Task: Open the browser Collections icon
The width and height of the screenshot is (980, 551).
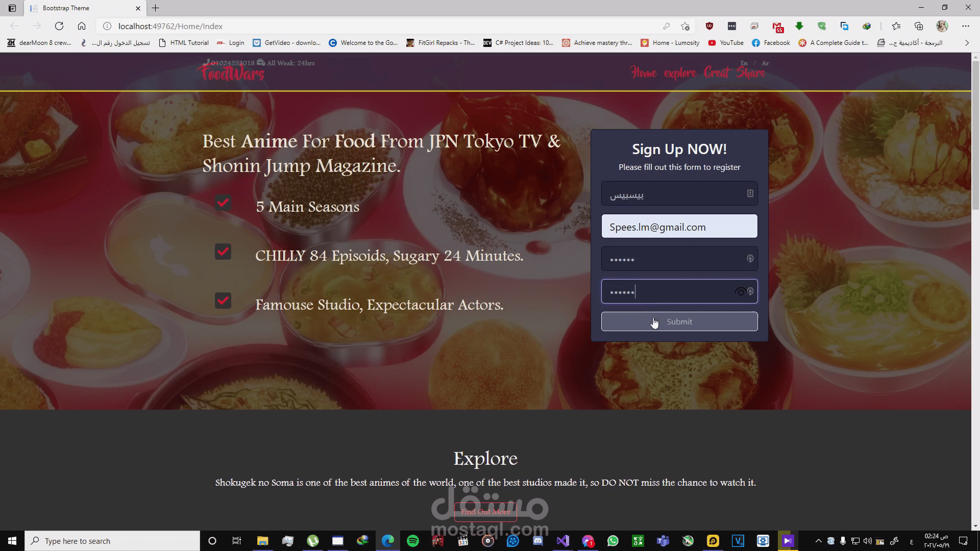Action: tap(919, 26)
